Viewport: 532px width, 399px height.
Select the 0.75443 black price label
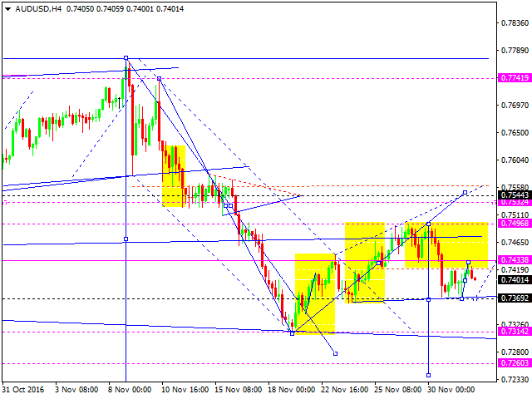(515, 195)
